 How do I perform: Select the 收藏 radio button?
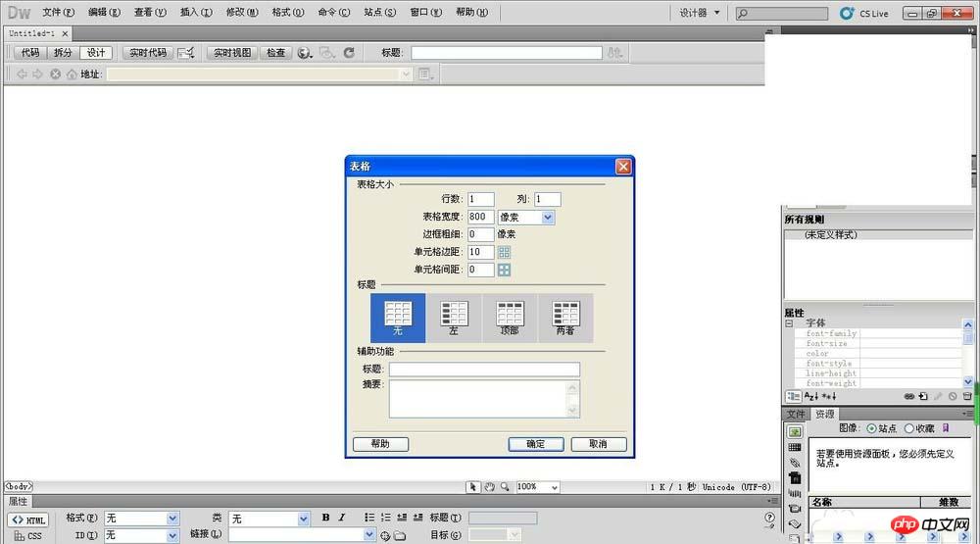(x=908, y=428)
